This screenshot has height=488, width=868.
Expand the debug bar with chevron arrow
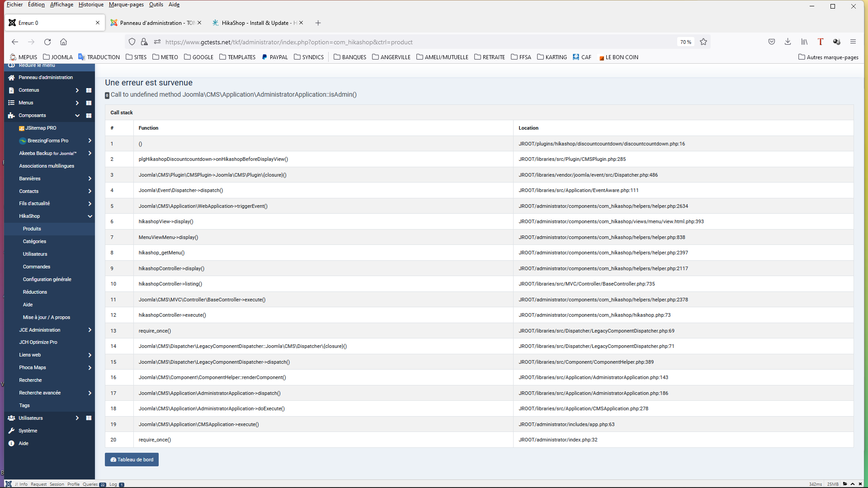(853, 484)
